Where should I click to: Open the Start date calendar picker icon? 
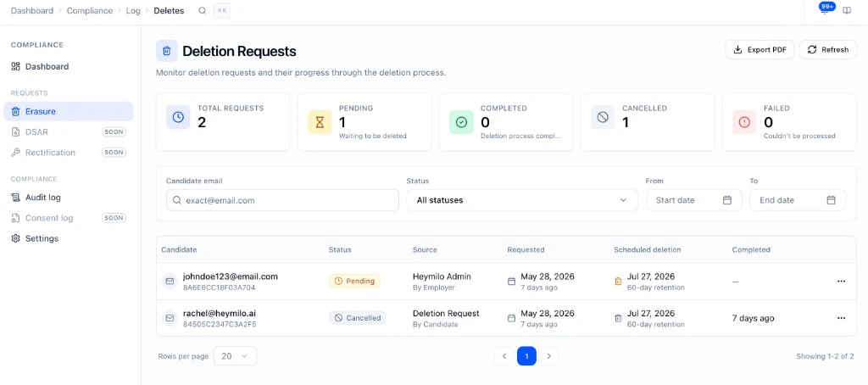[727, 200]
